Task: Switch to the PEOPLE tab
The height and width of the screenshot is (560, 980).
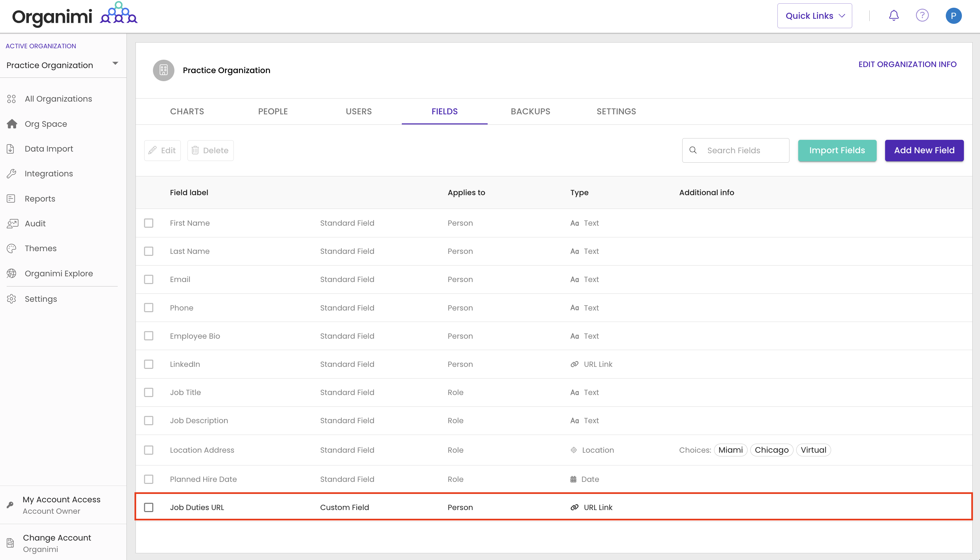Action: (x=273, y=112)
